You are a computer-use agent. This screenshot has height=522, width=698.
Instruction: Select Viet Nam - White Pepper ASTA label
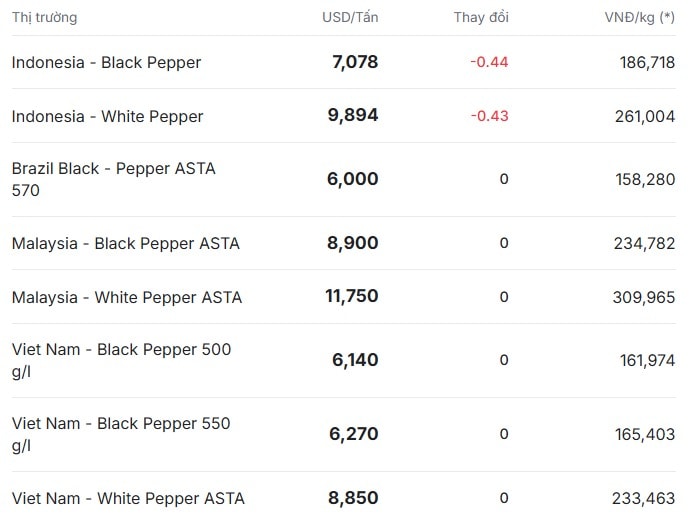(128, 498)
